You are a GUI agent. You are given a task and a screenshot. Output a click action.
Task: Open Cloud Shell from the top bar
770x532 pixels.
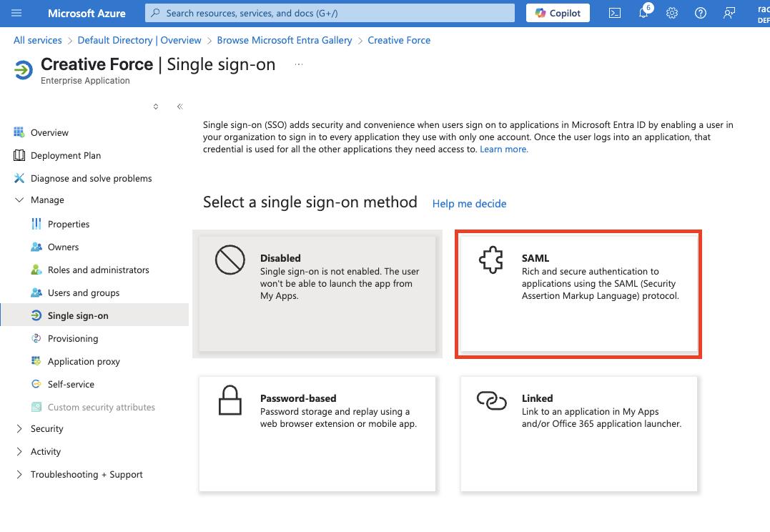614,14
